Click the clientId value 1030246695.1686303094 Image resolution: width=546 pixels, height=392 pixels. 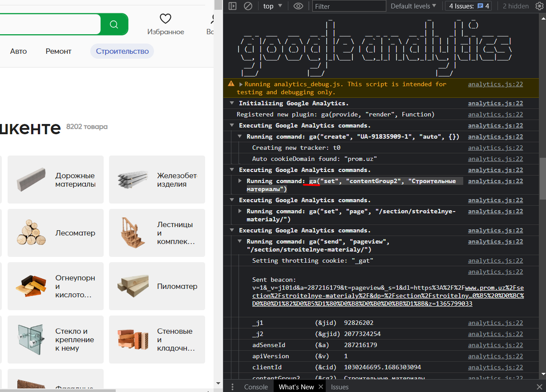click(382, 367)
